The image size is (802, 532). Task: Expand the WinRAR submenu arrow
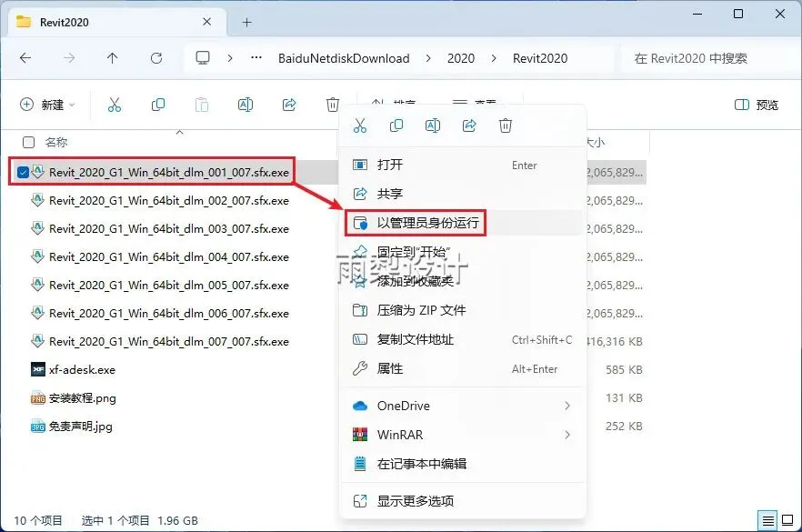pyautogui.click(x=567, y=435)
